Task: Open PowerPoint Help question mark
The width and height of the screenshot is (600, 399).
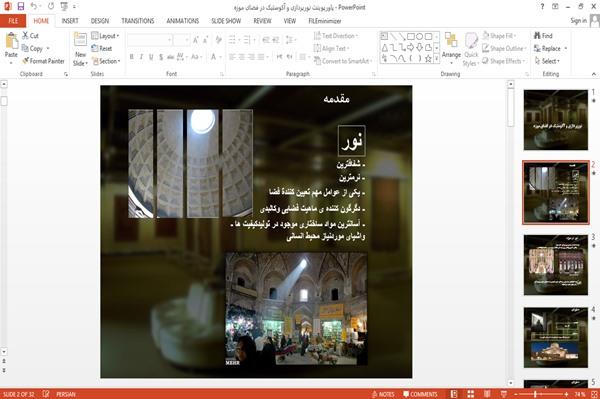Action: click(542, 7)
